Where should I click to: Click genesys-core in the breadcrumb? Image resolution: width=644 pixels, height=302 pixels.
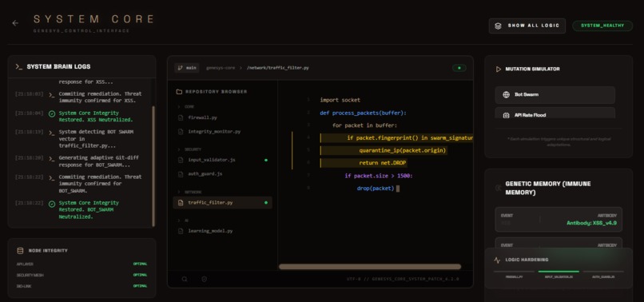pos(221,68)
